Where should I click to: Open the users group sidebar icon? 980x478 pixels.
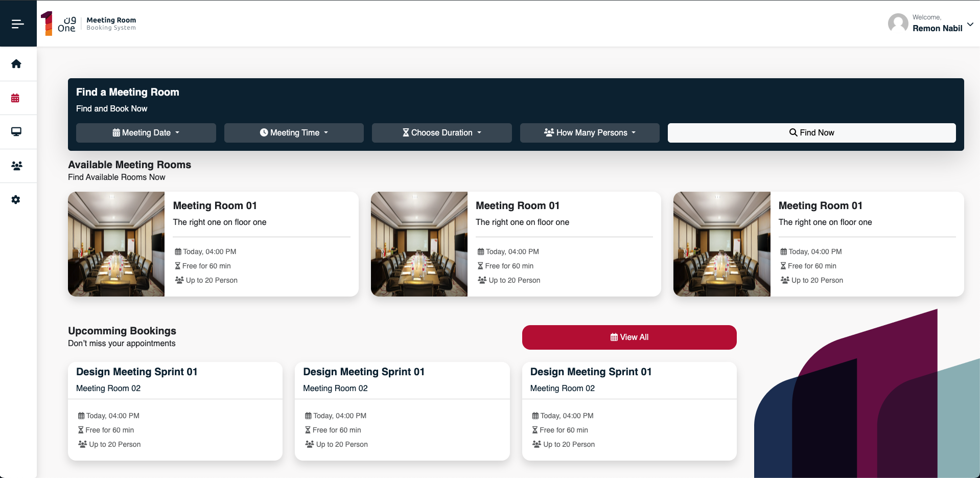click(x=16, y=166)
